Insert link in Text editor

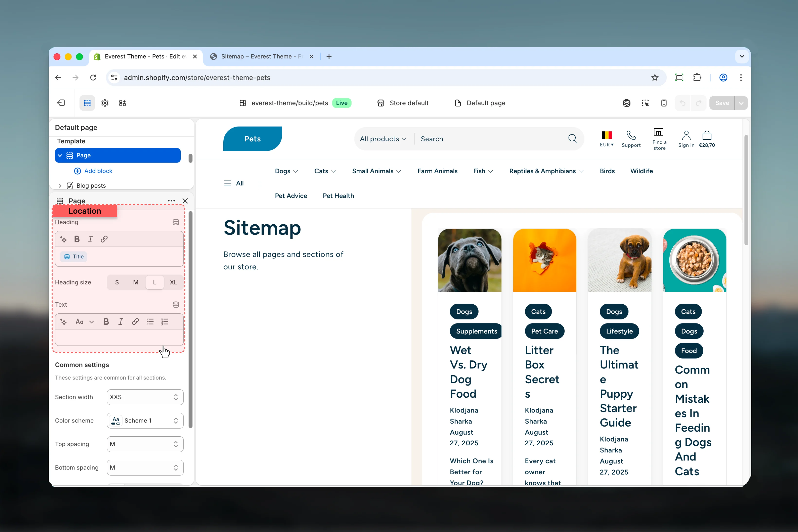click(135, 322)
